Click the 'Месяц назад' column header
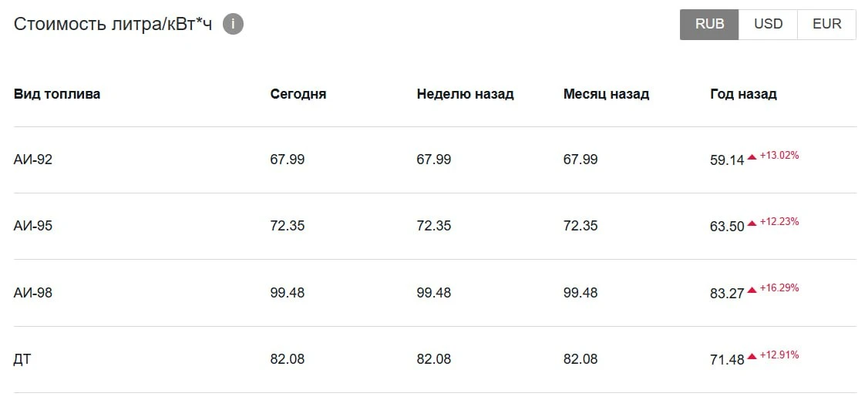This screenshot has height=400, width=868. pos(606,94)
